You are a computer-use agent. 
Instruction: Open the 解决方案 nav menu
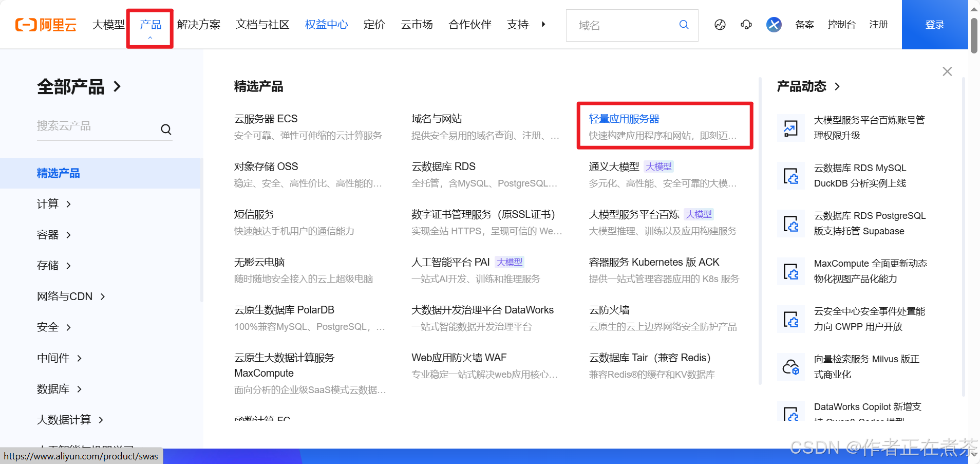[199, 25]
